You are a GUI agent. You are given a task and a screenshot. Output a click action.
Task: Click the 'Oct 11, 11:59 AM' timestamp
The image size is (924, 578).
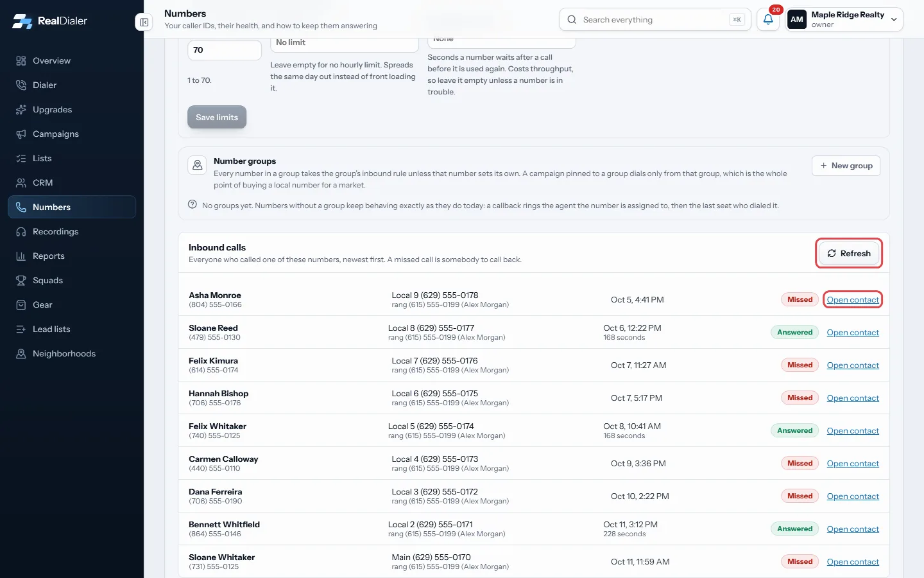[640, 562]
